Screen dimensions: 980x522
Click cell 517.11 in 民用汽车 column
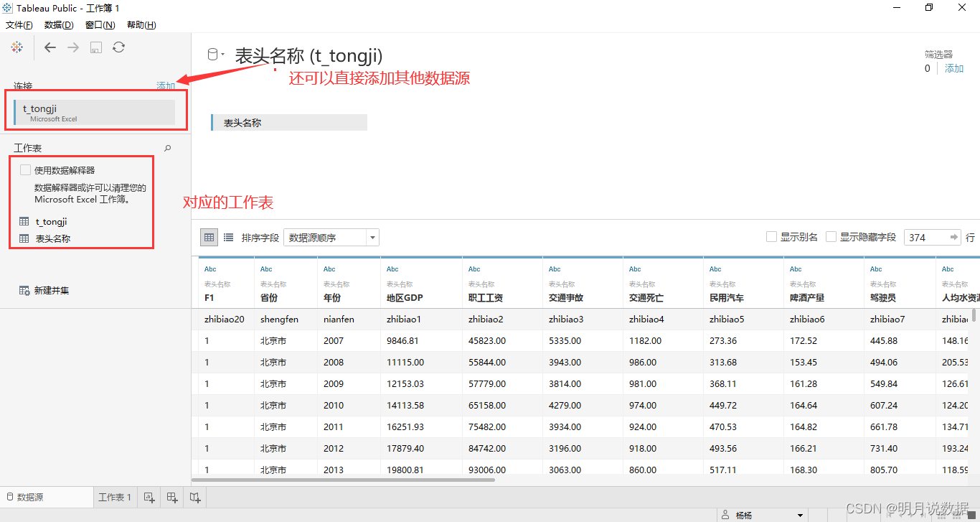(723, 470)
